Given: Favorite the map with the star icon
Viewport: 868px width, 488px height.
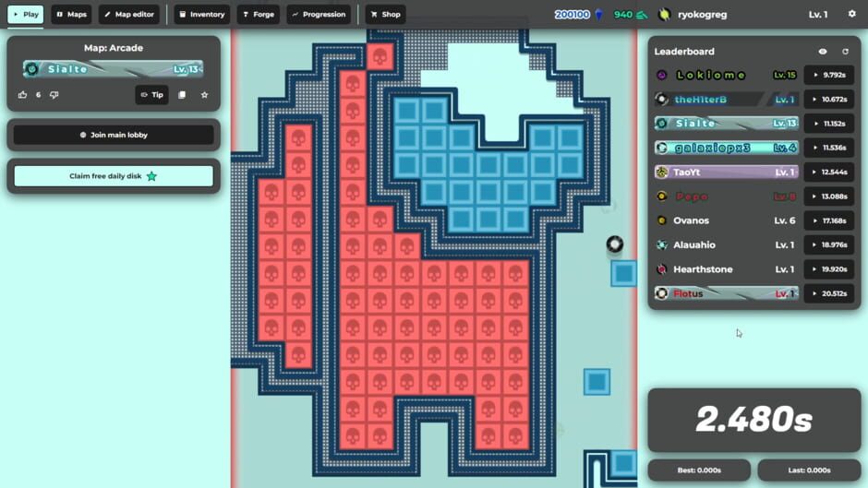Looking at the screenshot, I should pos(204,95).
